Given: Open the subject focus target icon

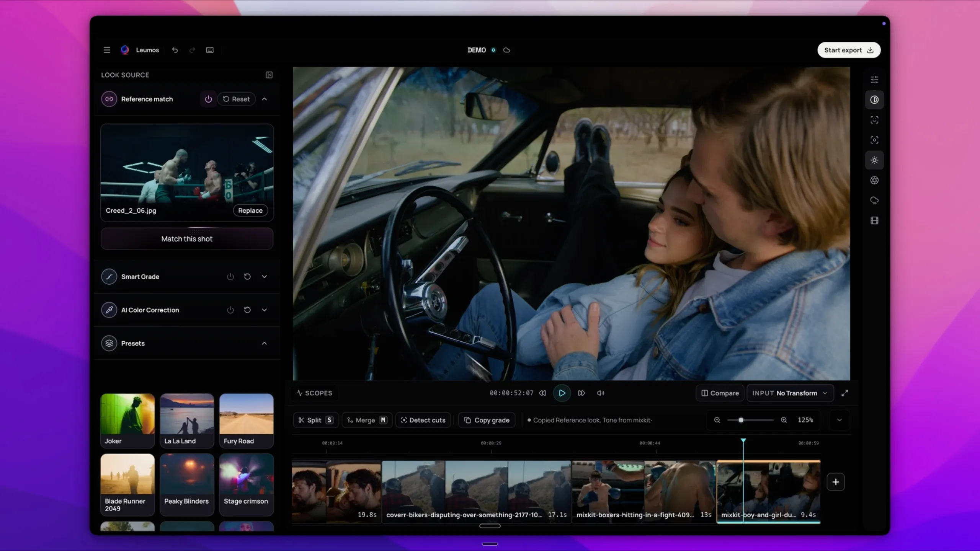Looking at the screenshot, I should click(874, 140).
